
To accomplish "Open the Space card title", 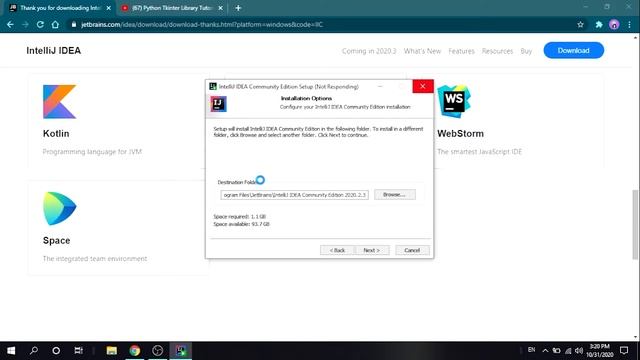I will tap(56, 240).
